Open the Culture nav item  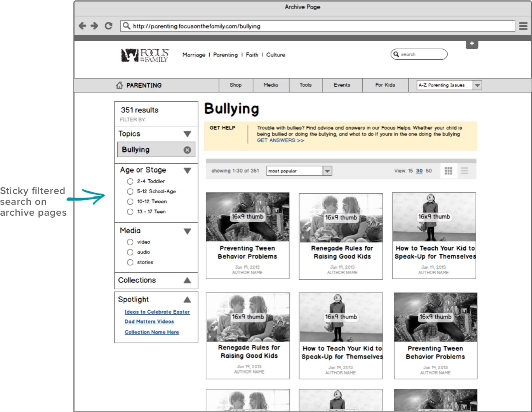[x=276, y=55]
